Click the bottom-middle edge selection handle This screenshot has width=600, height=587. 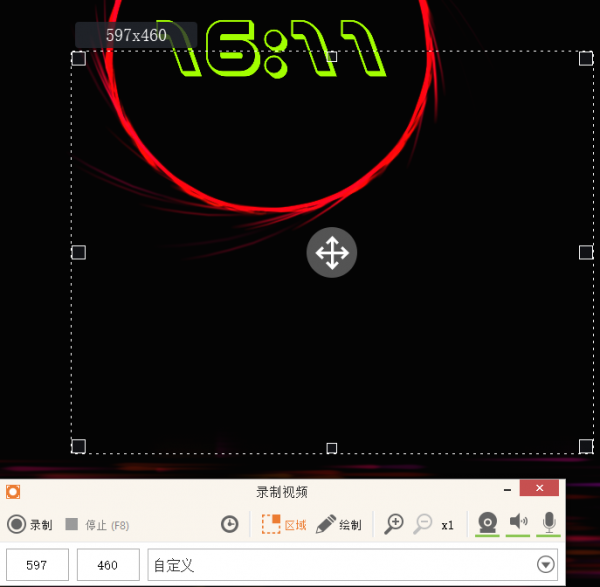[x=332, y=448]
